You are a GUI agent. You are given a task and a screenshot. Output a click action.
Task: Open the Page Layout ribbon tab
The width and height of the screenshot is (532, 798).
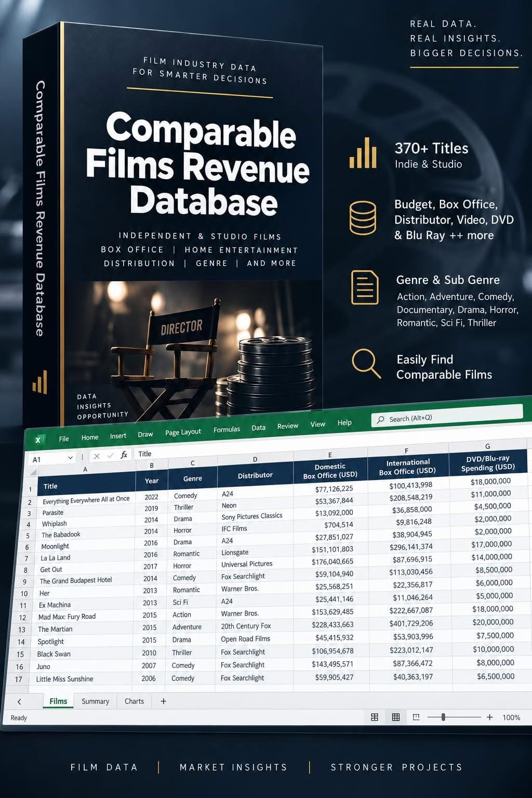183,432
